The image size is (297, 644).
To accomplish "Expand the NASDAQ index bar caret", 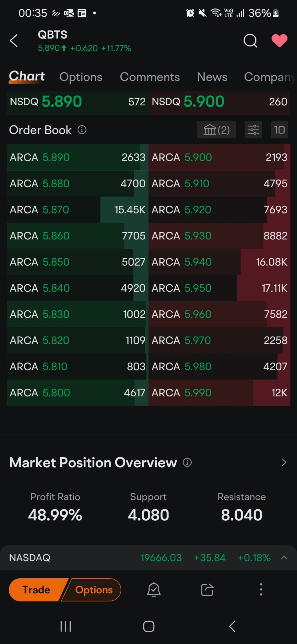I will [284, 558].
